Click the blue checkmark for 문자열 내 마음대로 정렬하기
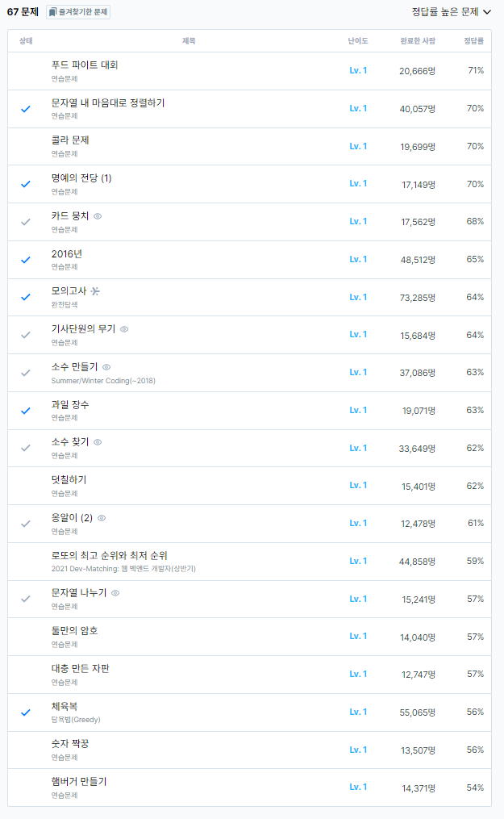The height and width of the screenshot is (819, 504). tap(26, 109)
